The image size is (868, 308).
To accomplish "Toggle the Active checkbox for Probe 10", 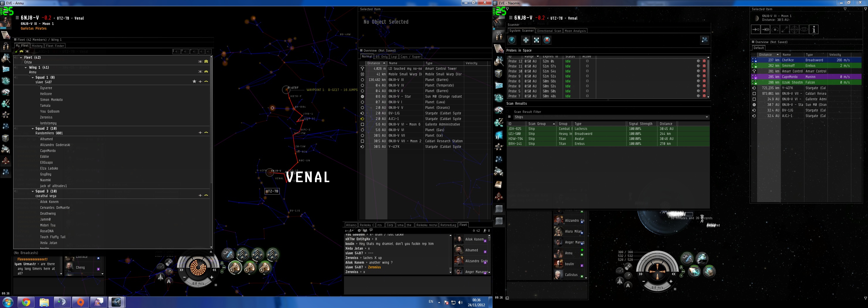I will (587, 71).
